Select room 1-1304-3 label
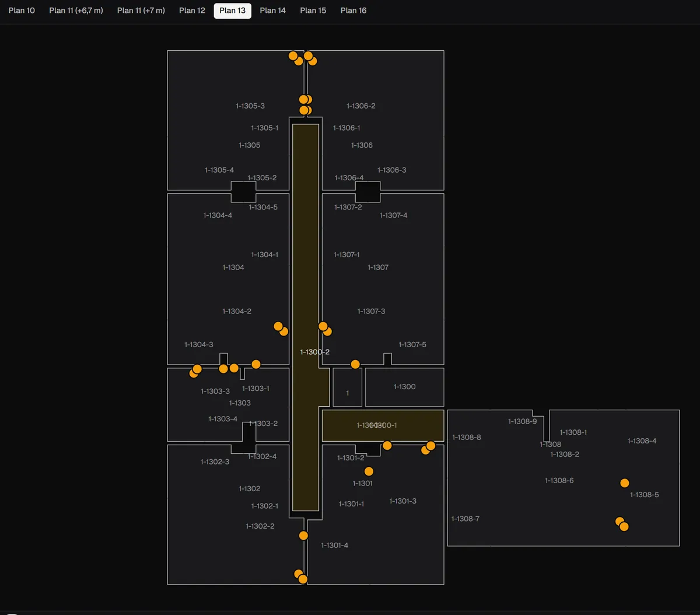The height and width of the screenshot is (615, 700). [x=199, y=345]
